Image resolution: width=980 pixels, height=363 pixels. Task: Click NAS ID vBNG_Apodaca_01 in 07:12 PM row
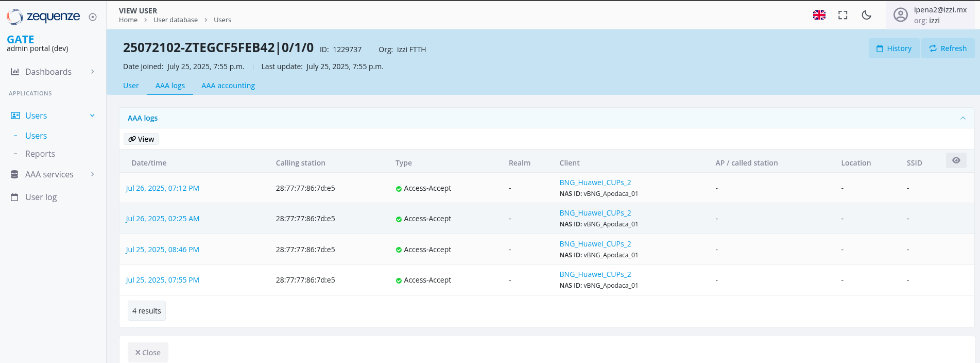[x=599, y=194]
